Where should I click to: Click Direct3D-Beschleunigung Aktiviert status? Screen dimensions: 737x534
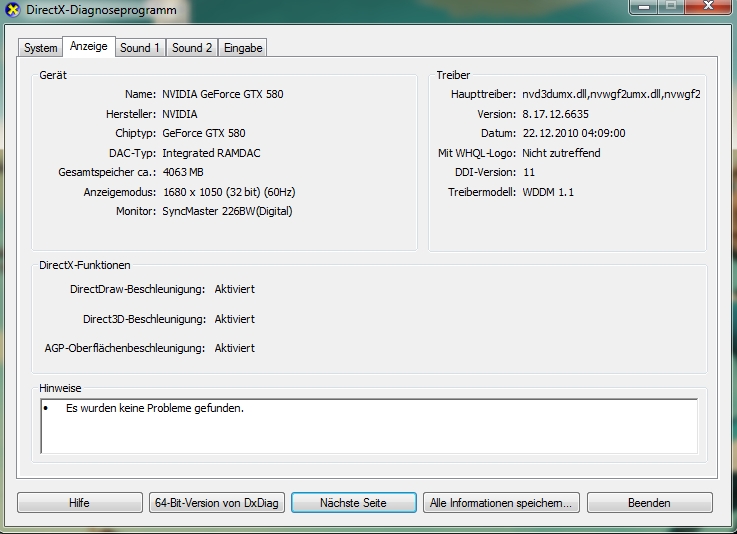point(235,319)
